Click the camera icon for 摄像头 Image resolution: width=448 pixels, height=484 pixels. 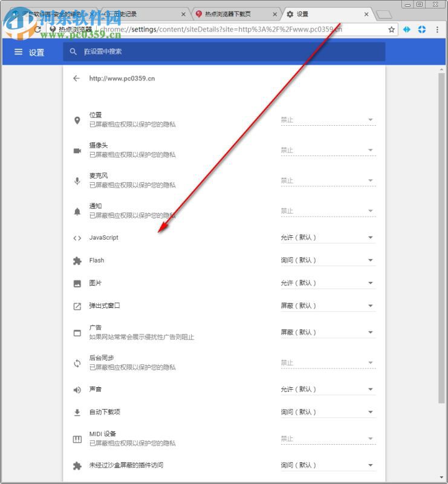tap(77, 151)
